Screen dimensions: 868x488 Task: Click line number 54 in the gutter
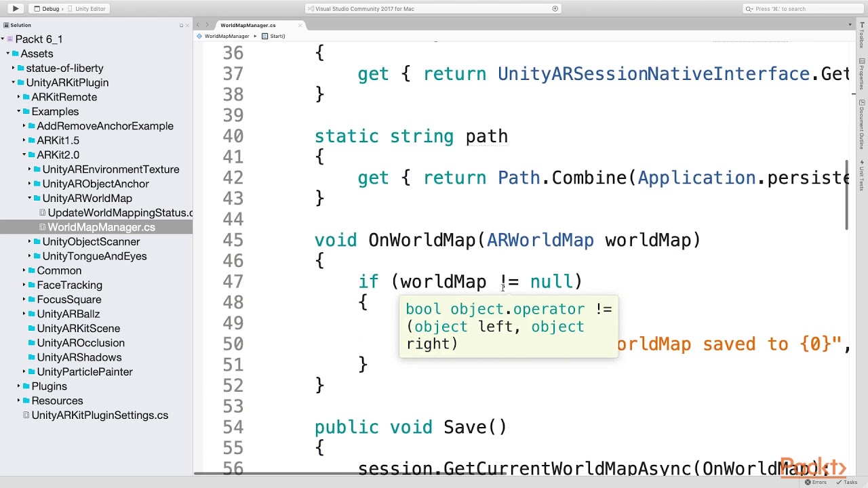[x=233, y=427]
